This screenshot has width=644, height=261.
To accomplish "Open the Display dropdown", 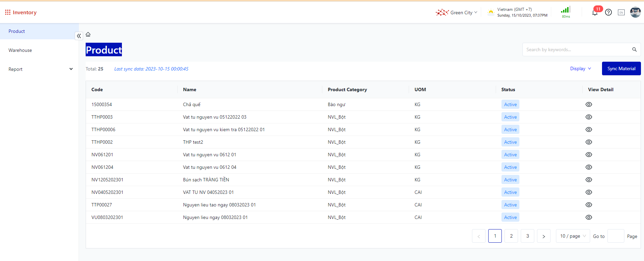I will (x=580, y=68).
